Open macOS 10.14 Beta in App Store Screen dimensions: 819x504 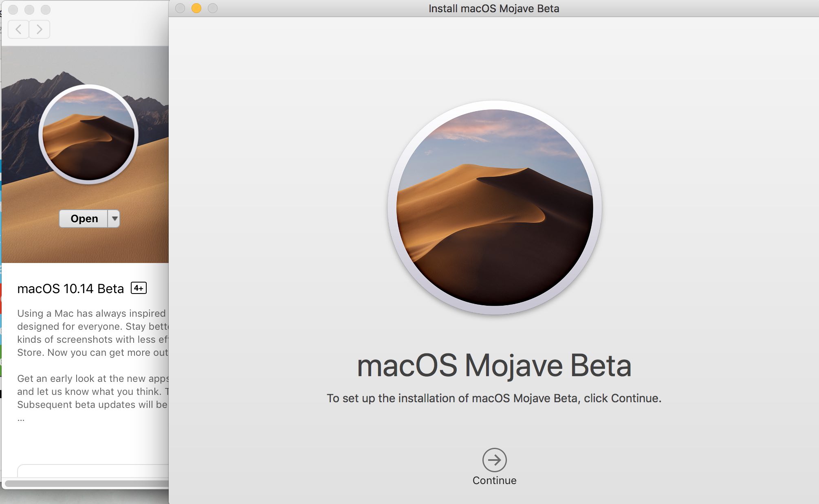pos(84,219)
